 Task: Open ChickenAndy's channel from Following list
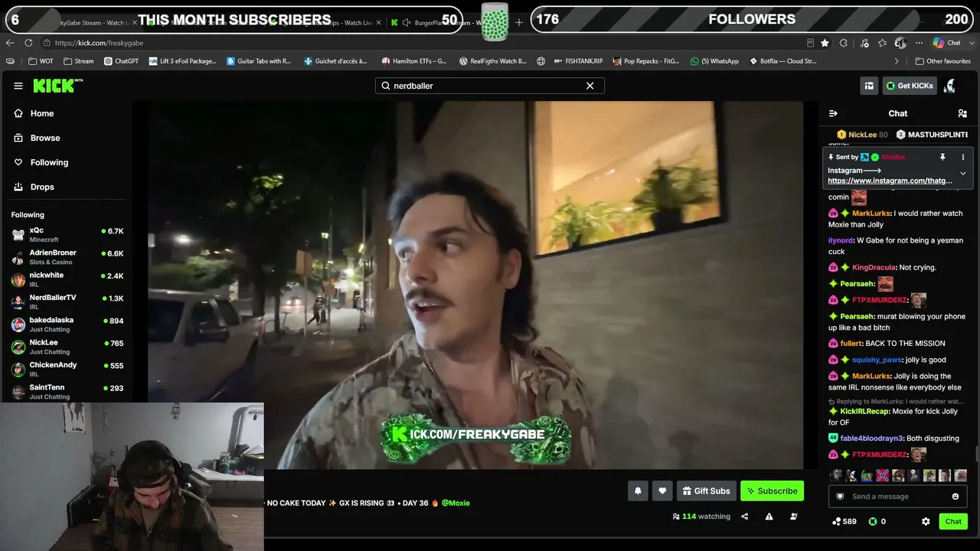[x=67, y=369]
